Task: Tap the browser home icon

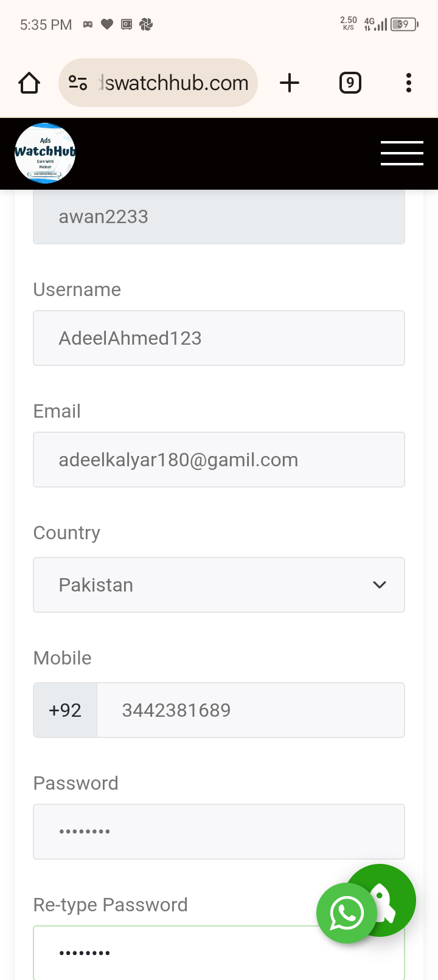Action: (29, 83)
